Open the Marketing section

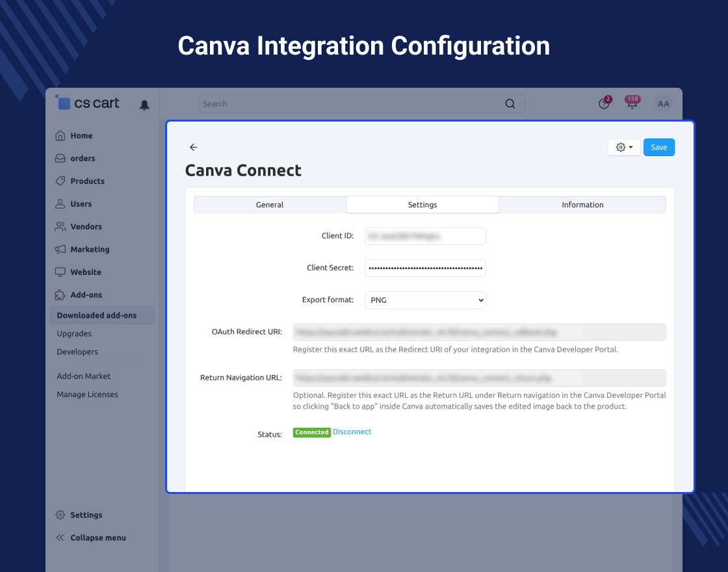tap(90, 250)
